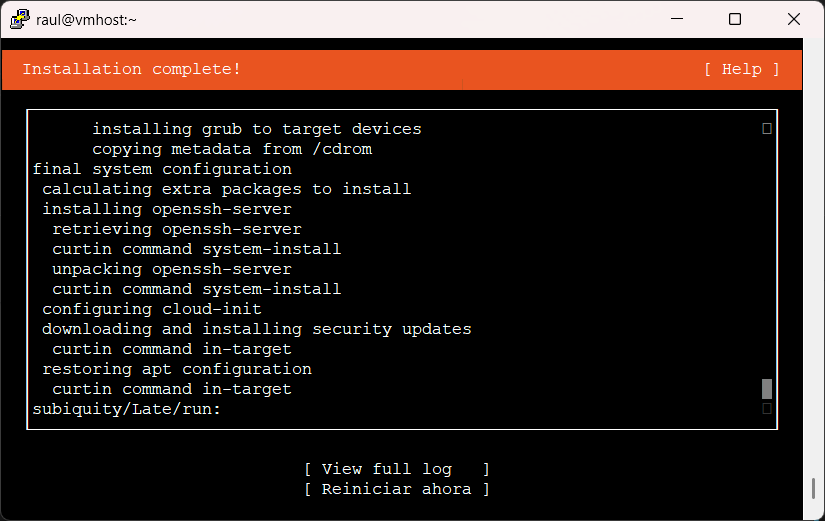The width and height of the screenshot is (825, 521).
Task: Select the Reiniciar ahora button
Action: [397, 489]
